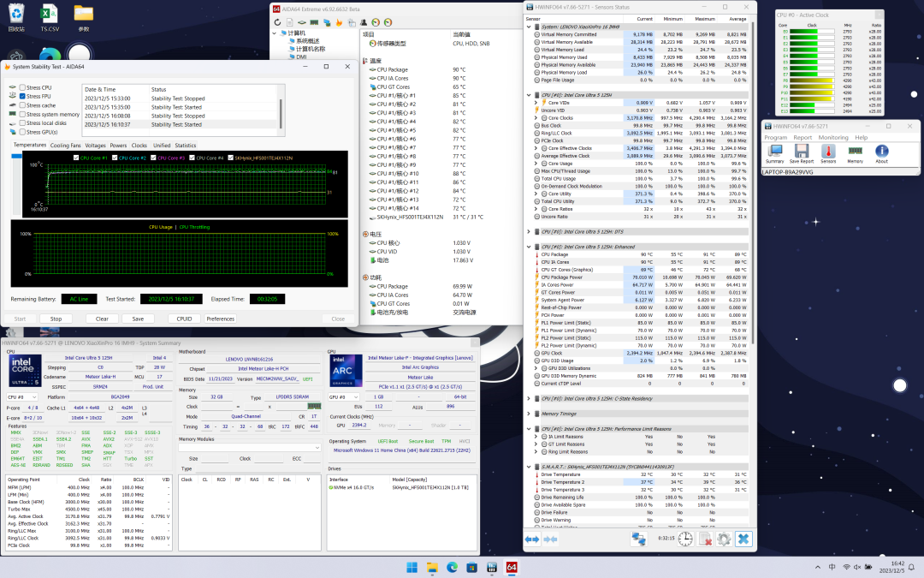The image size is (924, 578).
Task: Enable Stress cache checkbox
Action: 22,105
